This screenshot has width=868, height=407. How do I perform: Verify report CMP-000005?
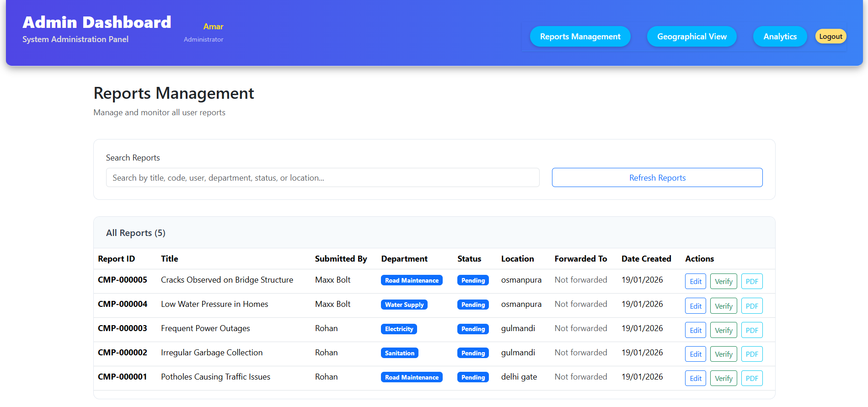[x=723, y=282]
